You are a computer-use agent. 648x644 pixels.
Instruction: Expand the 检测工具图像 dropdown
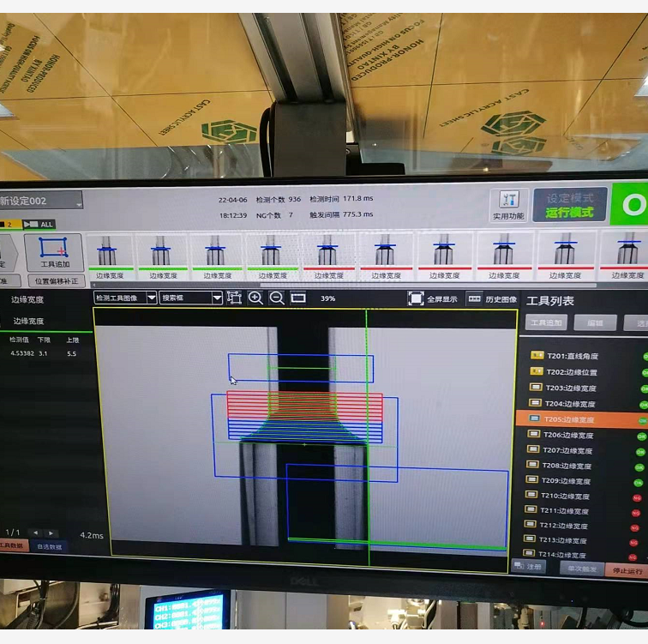[x=152, y=298]
